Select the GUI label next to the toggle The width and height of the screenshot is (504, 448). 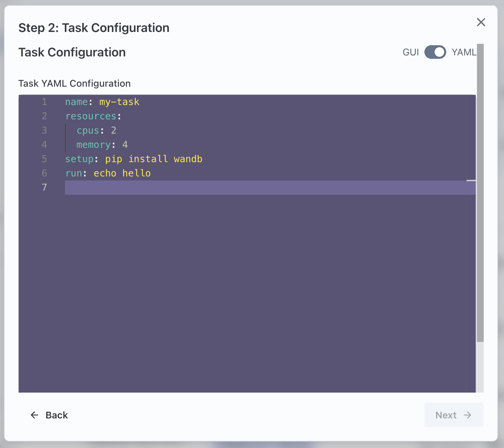[411, 52]
